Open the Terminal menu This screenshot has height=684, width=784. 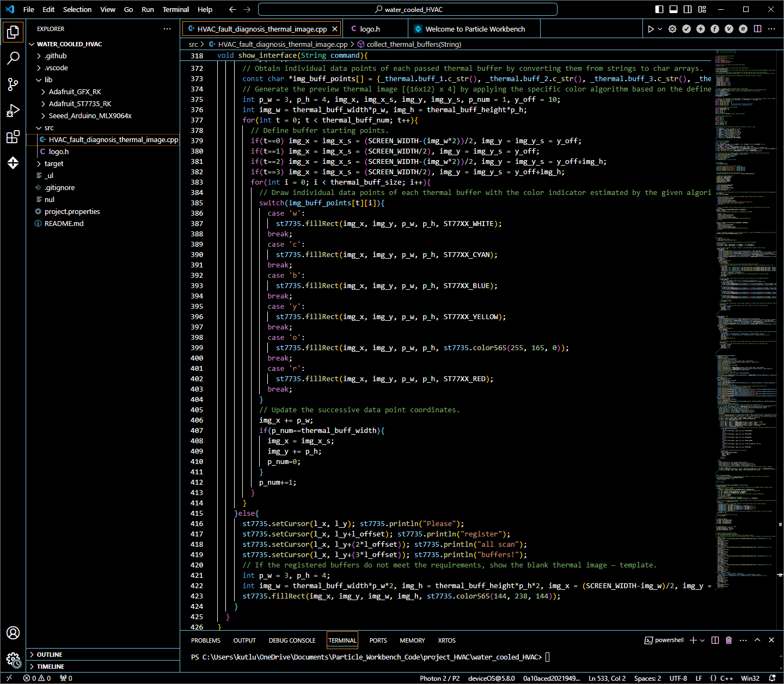point(175,9)
